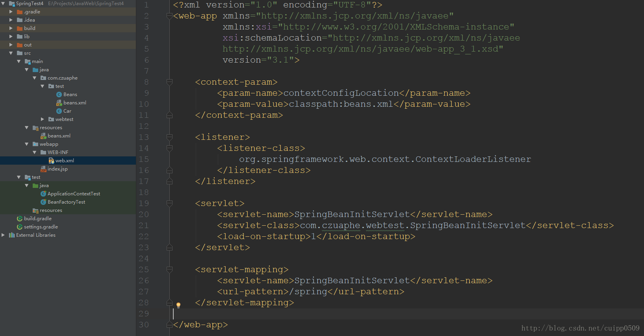Screen dimensions: 644x336
Task: Click the WEB-INF folder icon
Action: tap(43, 152)
